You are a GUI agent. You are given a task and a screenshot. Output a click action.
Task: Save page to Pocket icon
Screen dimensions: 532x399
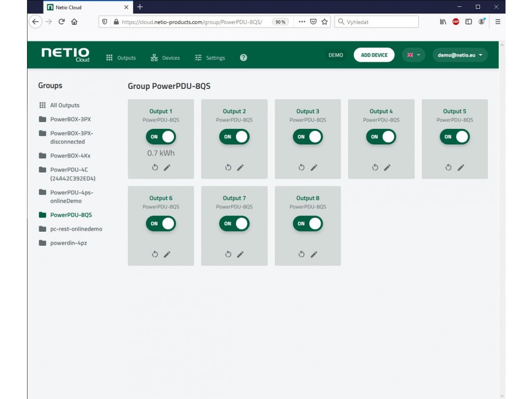313,22
